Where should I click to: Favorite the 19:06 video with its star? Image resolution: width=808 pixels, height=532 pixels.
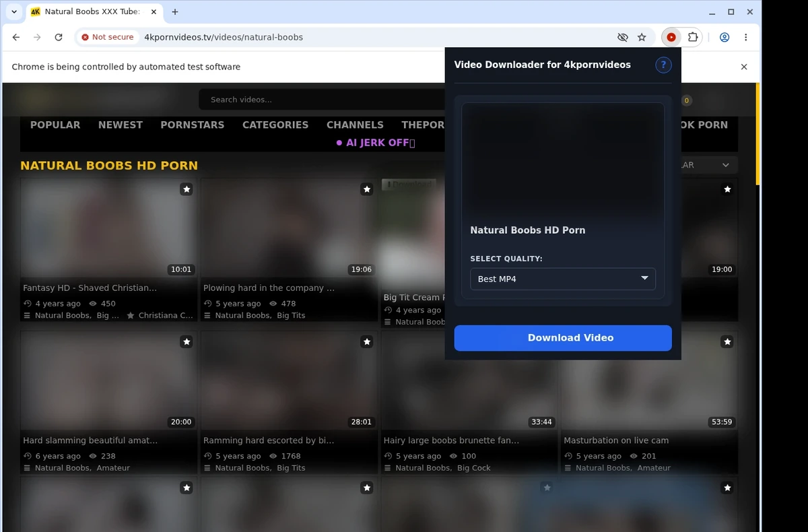tap(367, 189)
